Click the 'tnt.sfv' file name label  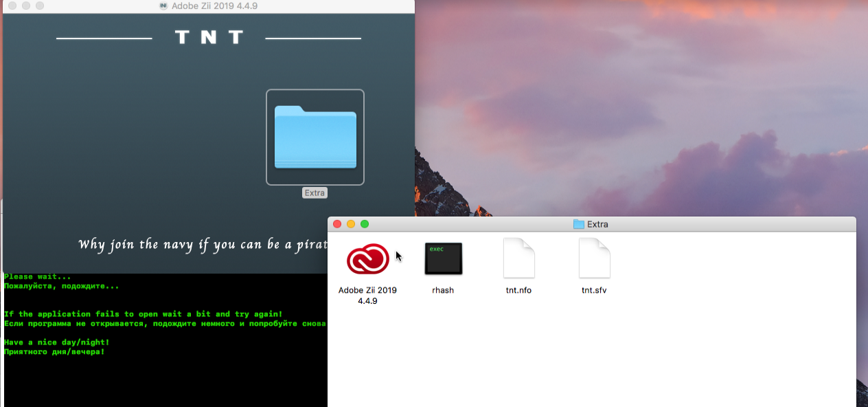point(594,290)
